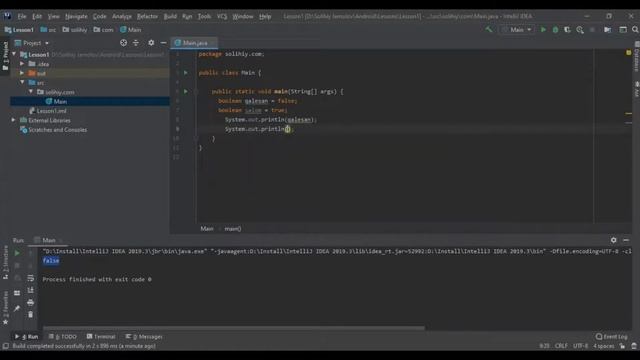
Task: Click main() in editor breadcrumbs
Action: pos(233,229)
